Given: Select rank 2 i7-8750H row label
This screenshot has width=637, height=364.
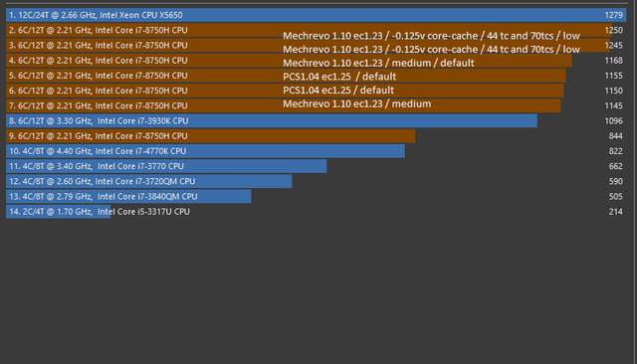Looking at the screenshot, I should click(99, 30).
